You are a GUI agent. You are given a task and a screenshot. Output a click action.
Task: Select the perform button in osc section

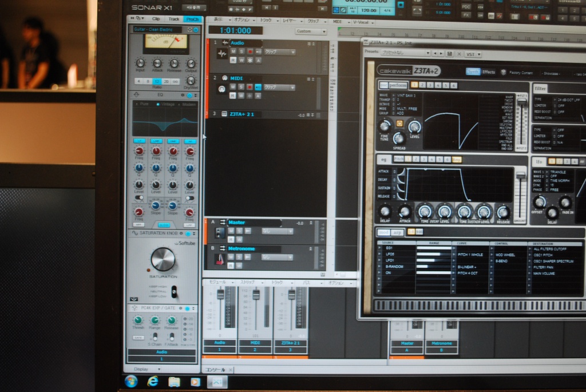pos(397,85)
